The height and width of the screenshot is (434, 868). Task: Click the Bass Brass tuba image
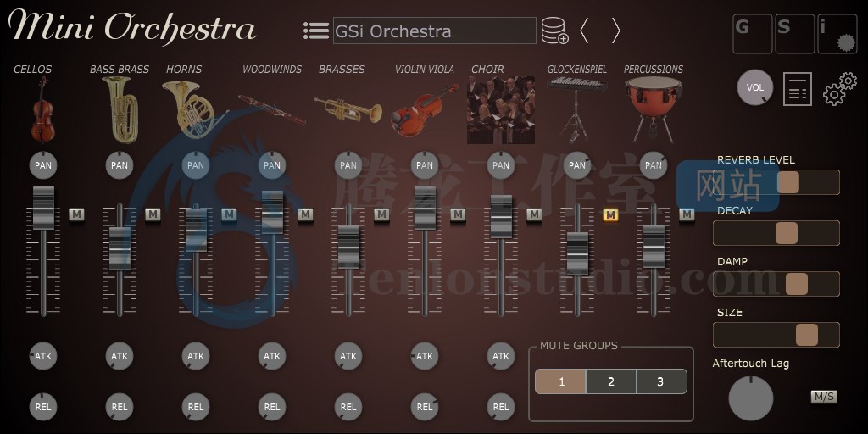coord(120,109)
